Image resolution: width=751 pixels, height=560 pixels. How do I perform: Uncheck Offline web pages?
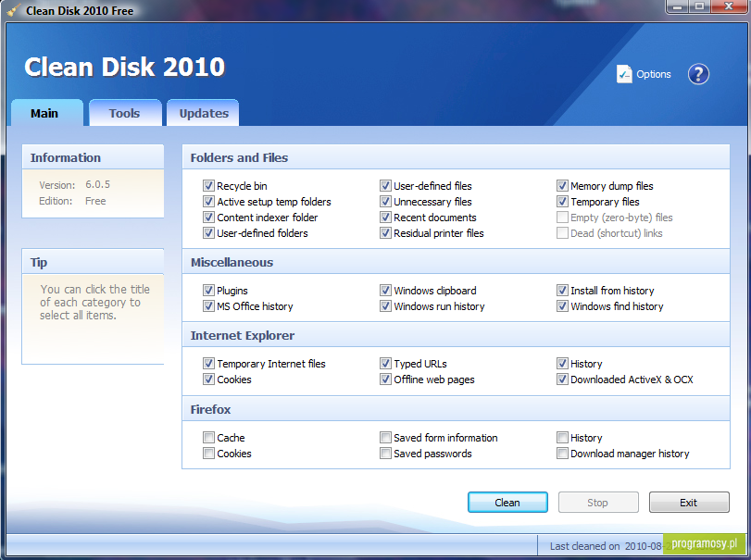point(385,380)
